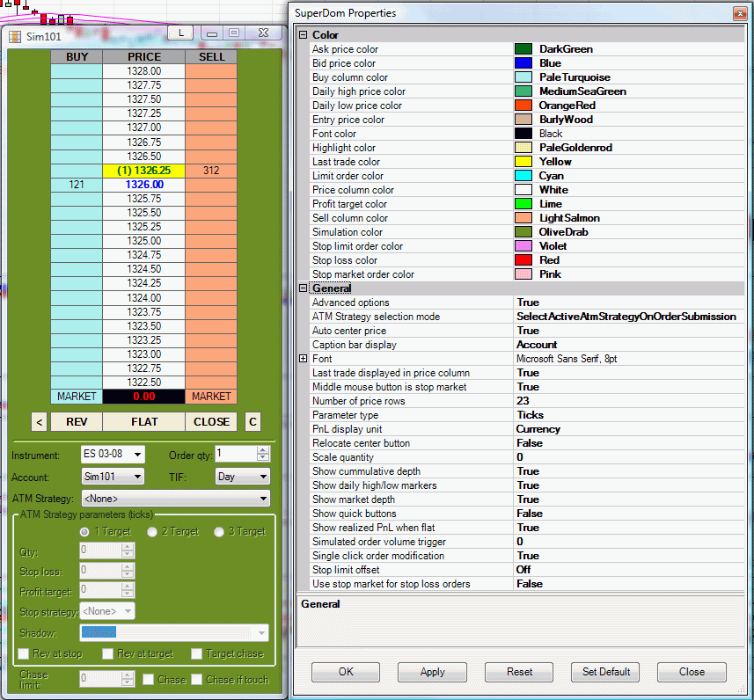
Task: Open the Shadow dropdown
Action: pyautogui.click(x=261, y=632)
